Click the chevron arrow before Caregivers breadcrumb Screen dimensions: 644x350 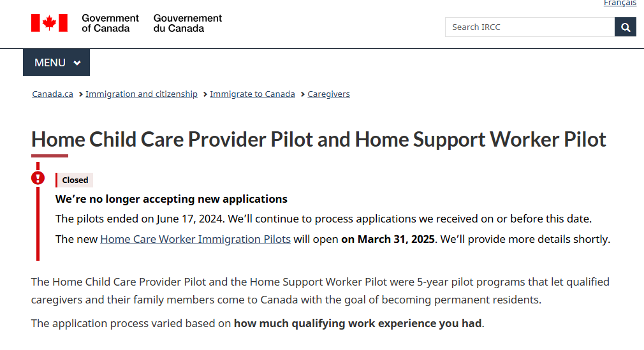pos(302,94)
